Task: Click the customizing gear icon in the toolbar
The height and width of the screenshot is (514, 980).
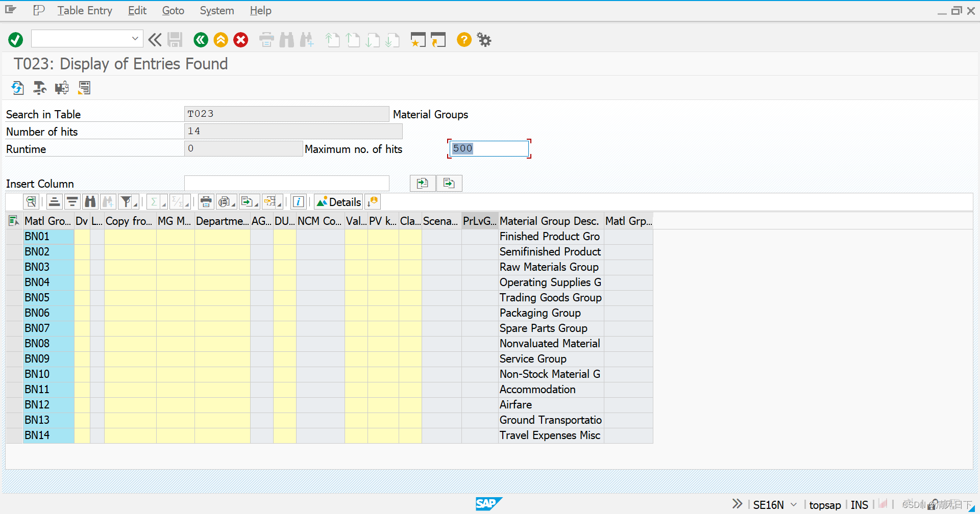Action: point(483,40)
